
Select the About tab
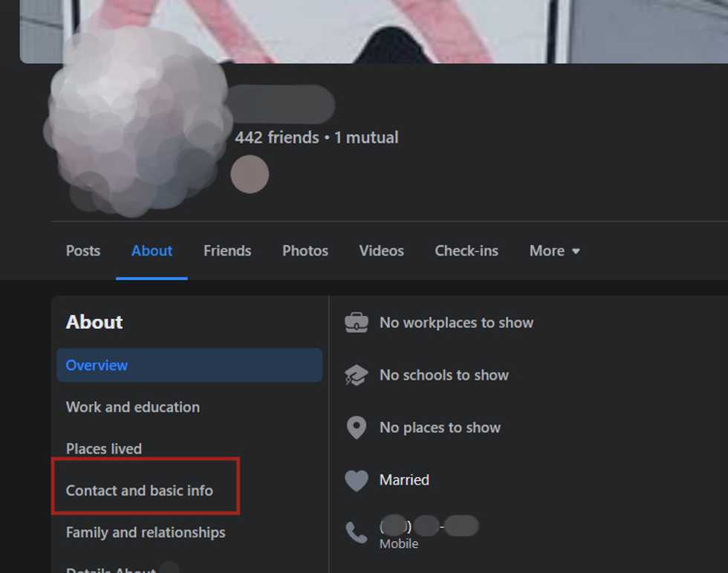click(x=152, y=250)
